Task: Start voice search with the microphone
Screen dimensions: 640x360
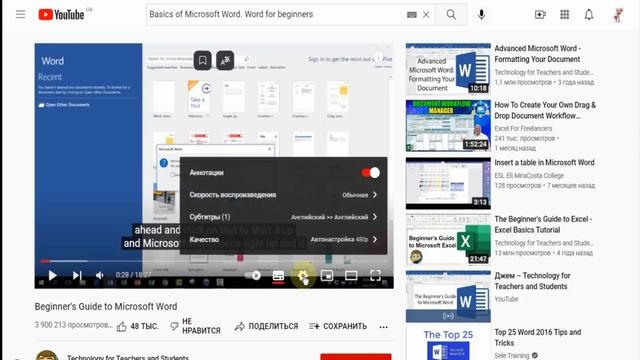Action: [482, 15]
